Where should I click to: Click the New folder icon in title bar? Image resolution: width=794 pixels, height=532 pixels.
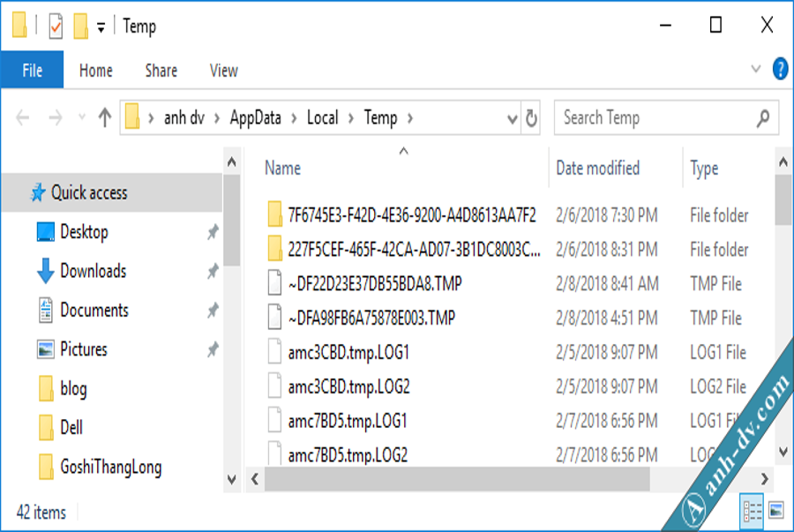tap(81, 26)
